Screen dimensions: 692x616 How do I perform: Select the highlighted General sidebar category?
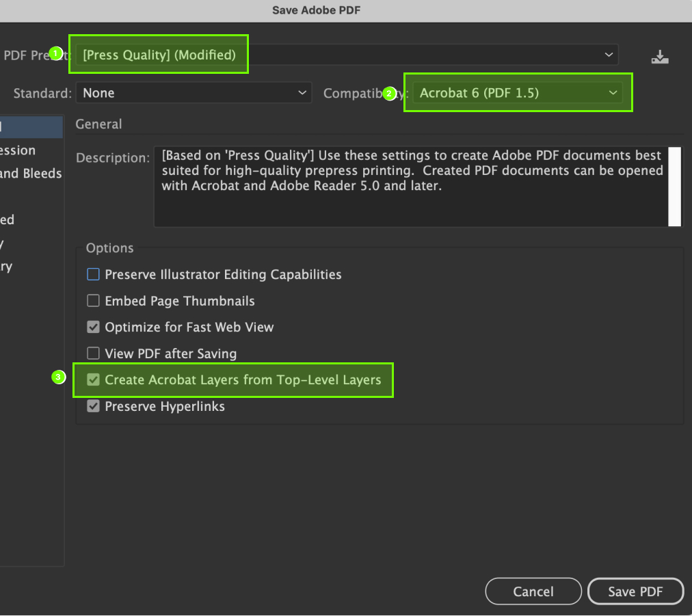[31, 127]
